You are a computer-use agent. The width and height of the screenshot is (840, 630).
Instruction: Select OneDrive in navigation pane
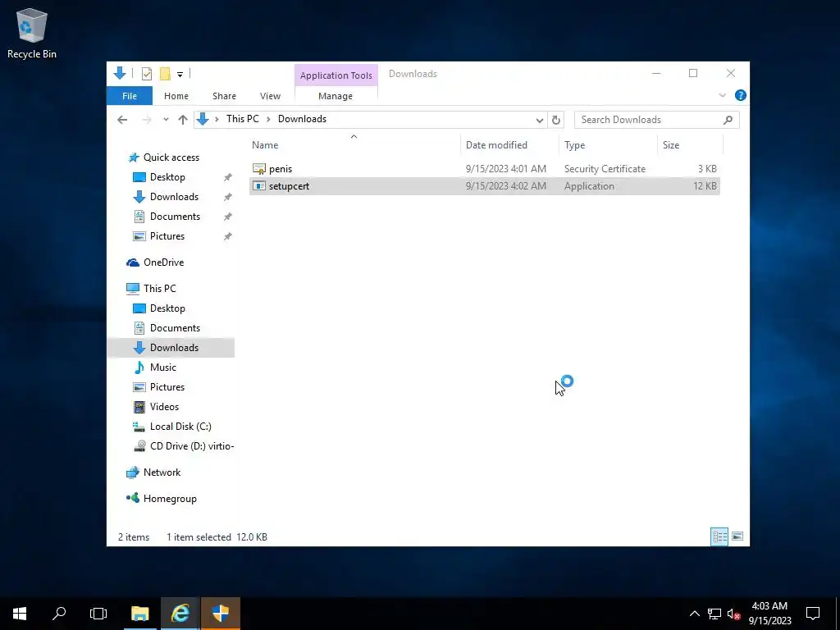tap(163, 262)
